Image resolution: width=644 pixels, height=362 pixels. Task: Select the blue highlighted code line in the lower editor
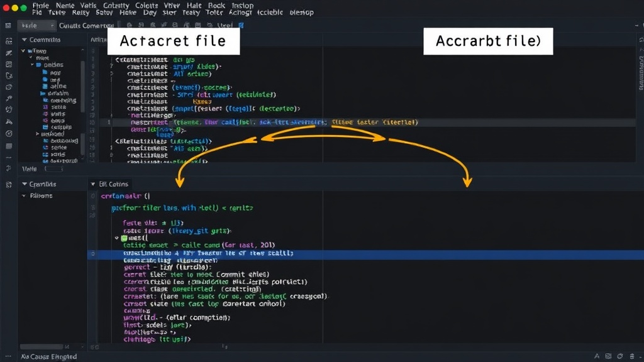click(365, 254)
